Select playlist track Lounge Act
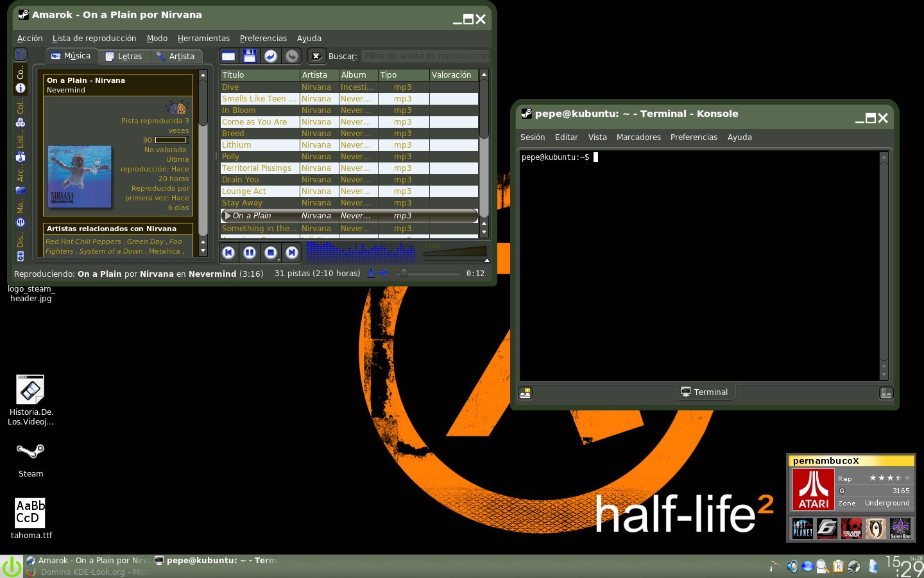This screenshot has width=924, height=578. click(349, 191)
